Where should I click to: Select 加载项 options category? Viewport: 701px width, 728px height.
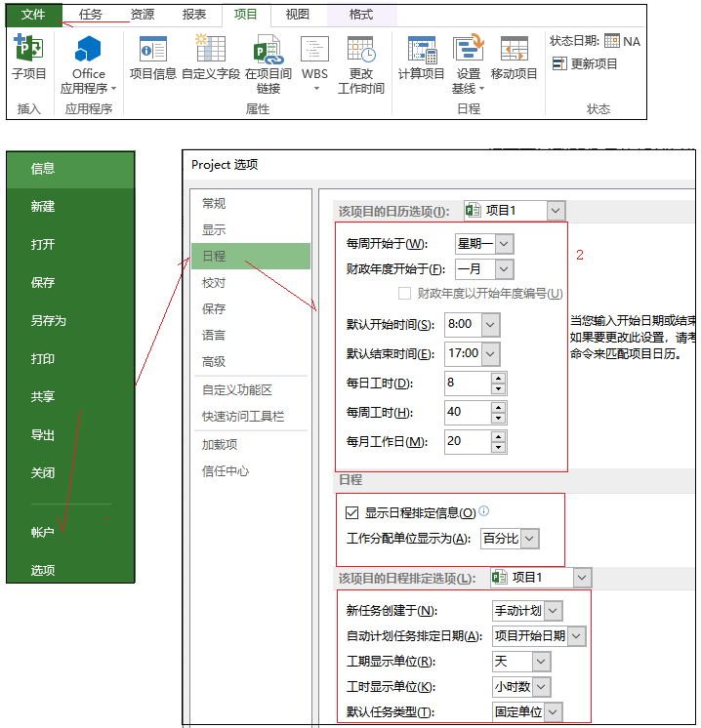point(251,445)
